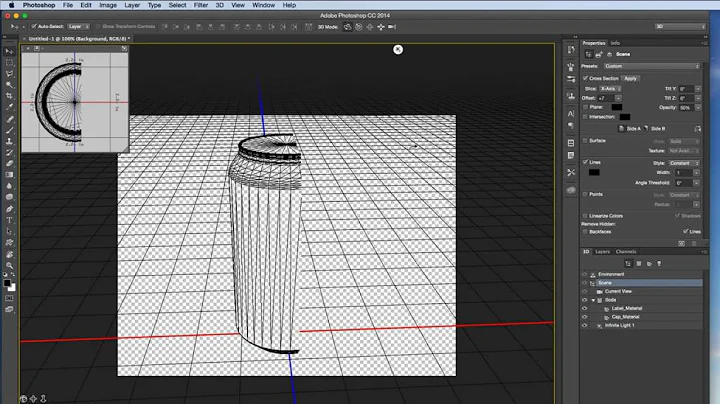Open the Lines Style dropdown
This screenshot has width=720, height=404.
pyautogui.click(x=684, y=163)
